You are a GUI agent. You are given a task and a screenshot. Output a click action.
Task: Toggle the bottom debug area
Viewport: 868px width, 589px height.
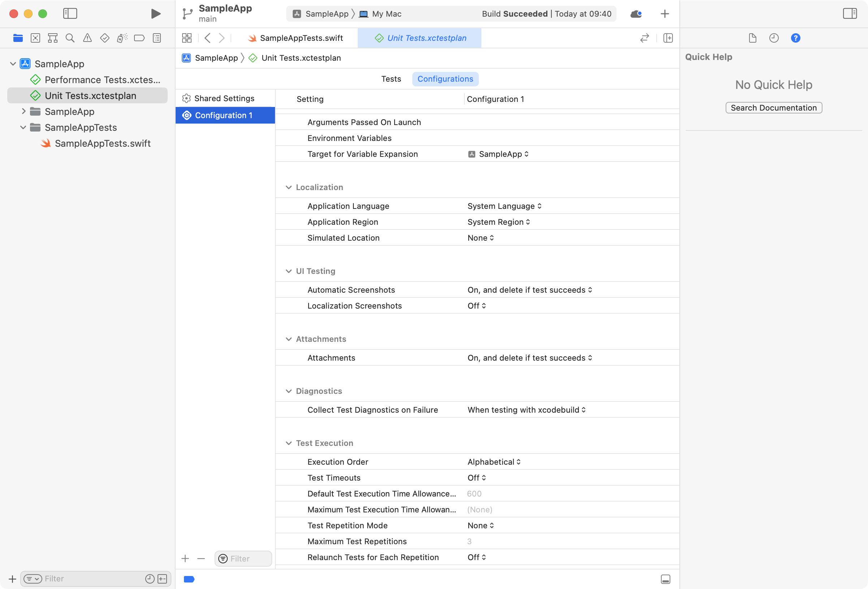click(x=665, y=579)
